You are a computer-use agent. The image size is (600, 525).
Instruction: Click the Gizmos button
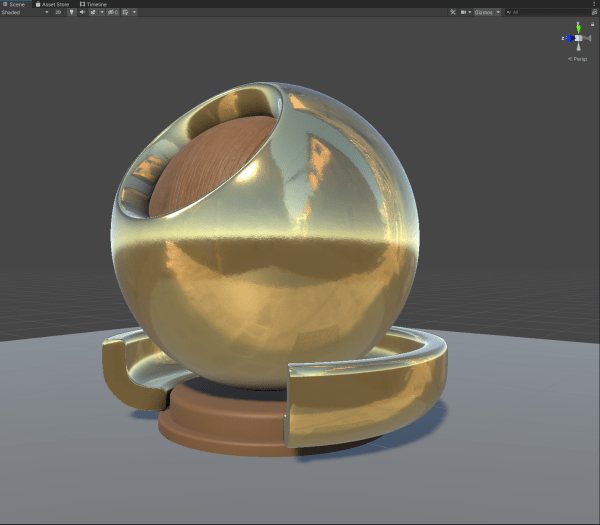point(483,12)
